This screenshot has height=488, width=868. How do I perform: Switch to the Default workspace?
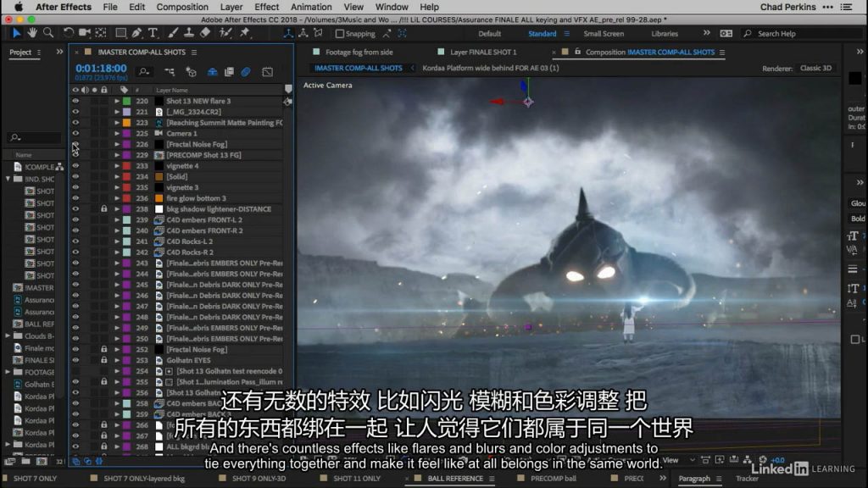pyautogui.click(x=489, y=34)
